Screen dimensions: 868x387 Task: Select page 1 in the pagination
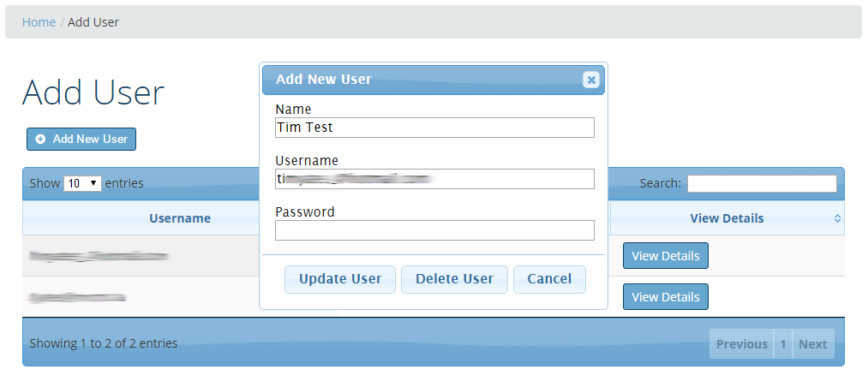782,344
